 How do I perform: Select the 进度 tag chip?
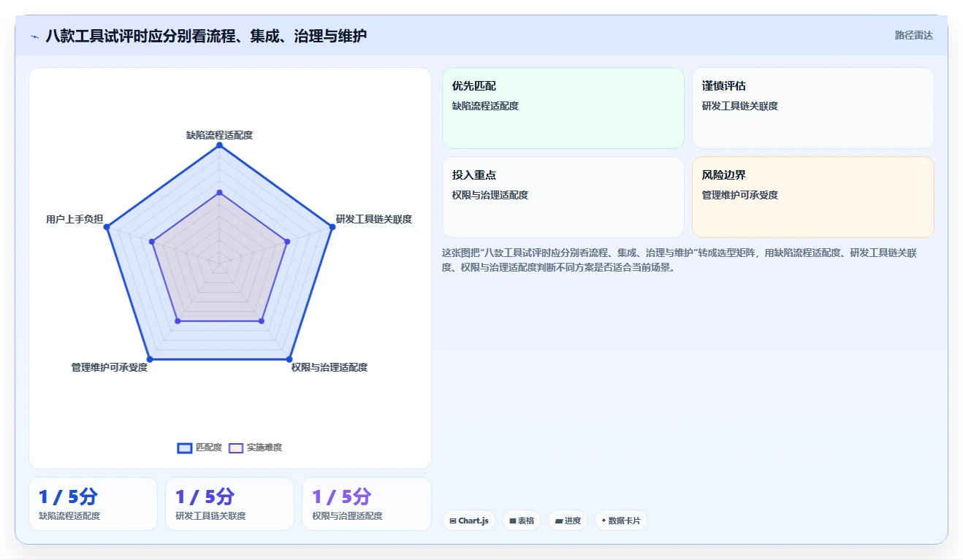pos(568,521)
